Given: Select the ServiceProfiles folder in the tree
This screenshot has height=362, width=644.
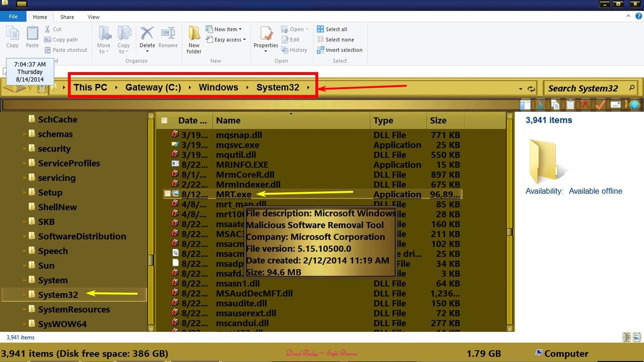Looking at the screenshot, I should (x=69, y=163).
